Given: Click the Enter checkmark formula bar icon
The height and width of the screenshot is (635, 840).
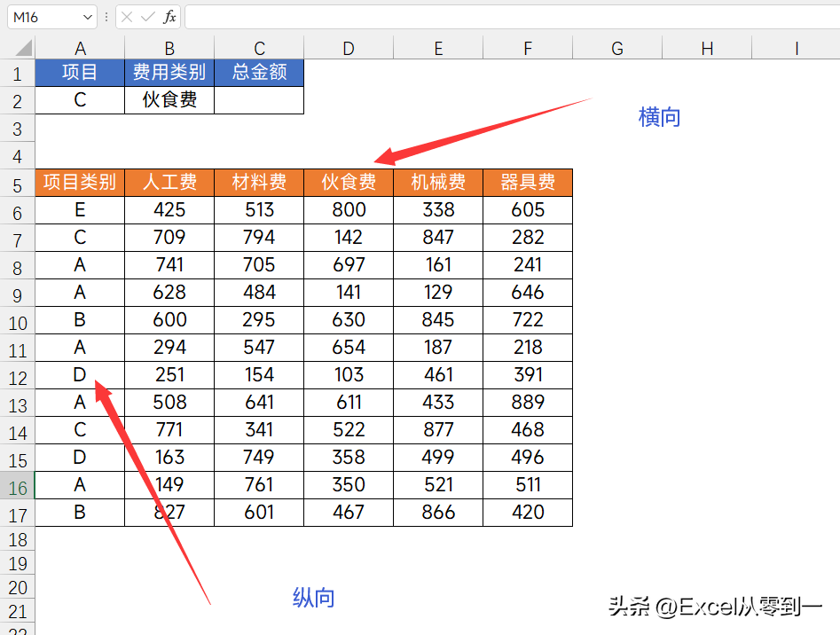Looking at the screenshot, I should coord(147,17).
